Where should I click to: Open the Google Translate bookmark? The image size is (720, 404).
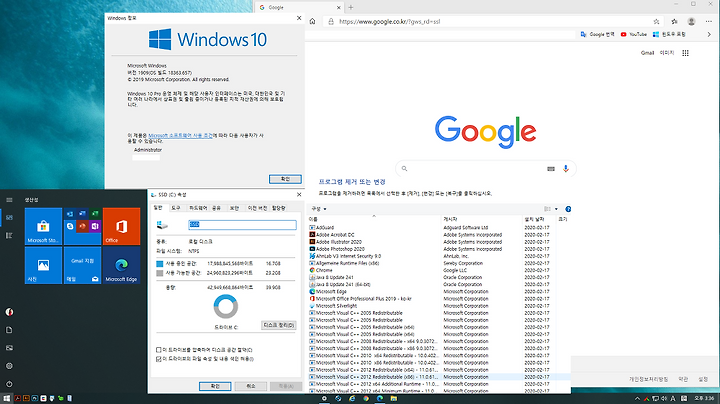tap(597, 34)
